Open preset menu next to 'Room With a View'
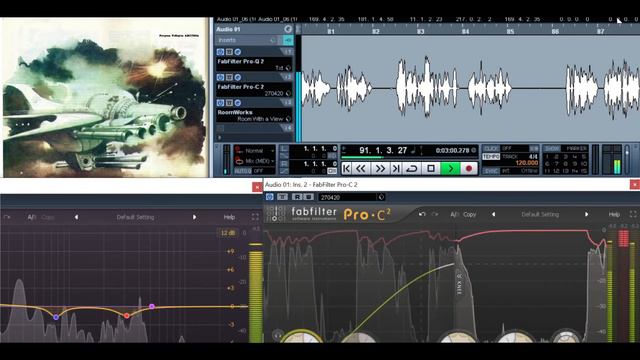 (289, 119)
